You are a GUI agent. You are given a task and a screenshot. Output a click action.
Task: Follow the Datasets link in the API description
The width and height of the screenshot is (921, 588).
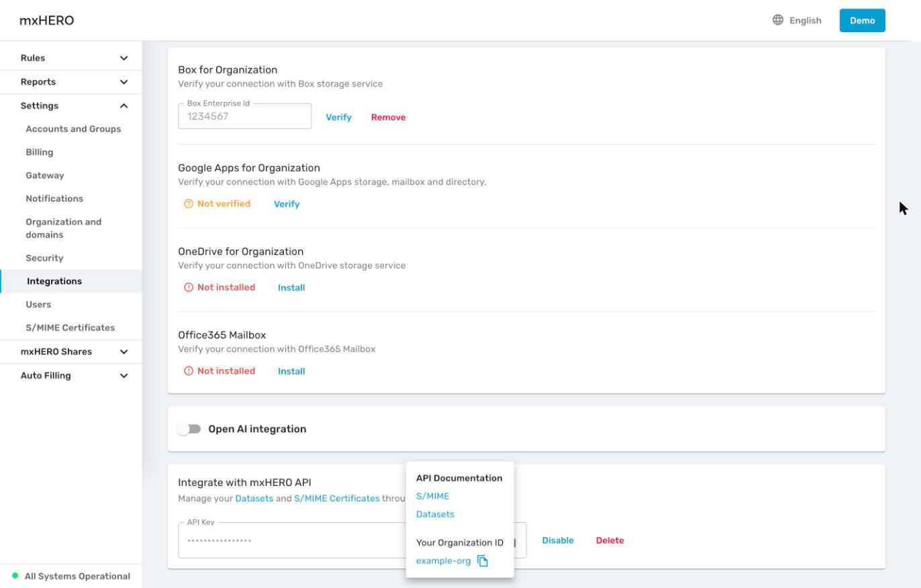pyautogui.click(x=254, y=499)
